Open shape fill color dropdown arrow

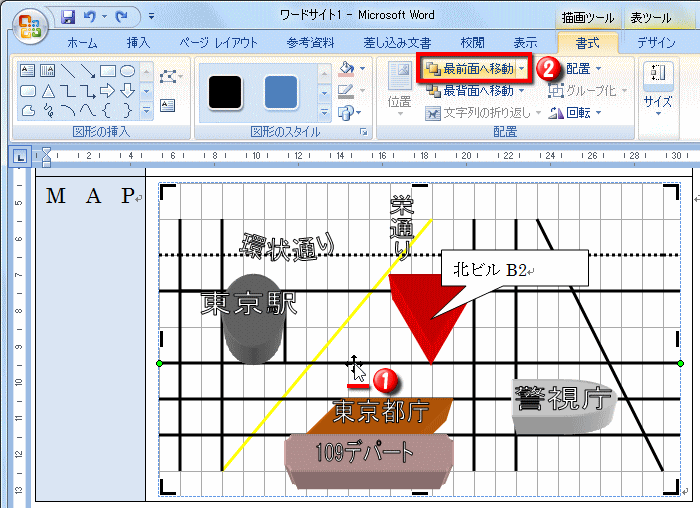pos(362,69)
